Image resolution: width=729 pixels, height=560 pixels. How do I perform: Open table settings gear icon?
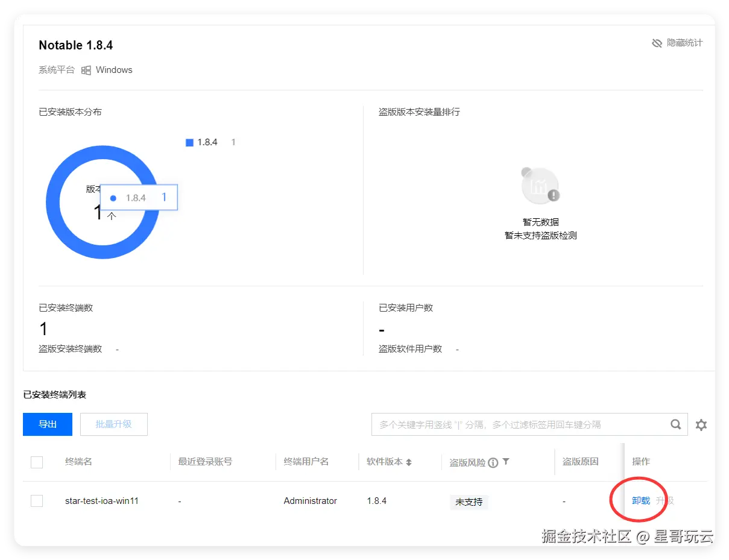[701, 425]
